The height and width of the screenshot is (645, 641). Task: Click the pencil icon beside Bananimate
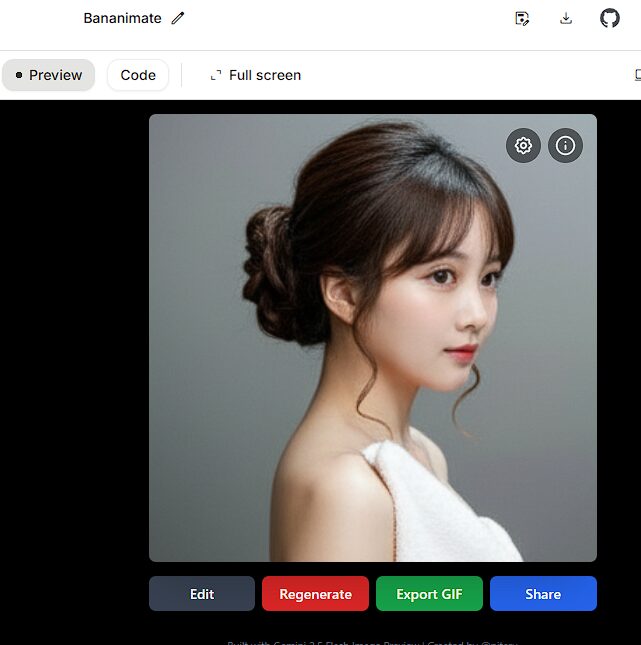[x=178, y=18]
